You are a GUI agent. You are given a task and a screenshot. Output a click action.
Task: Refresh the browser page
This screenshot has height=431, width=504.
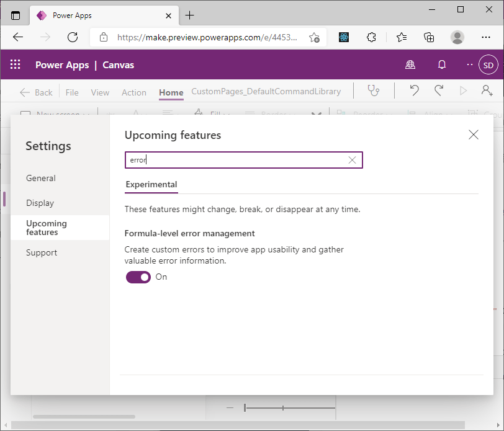pos(73,37)
